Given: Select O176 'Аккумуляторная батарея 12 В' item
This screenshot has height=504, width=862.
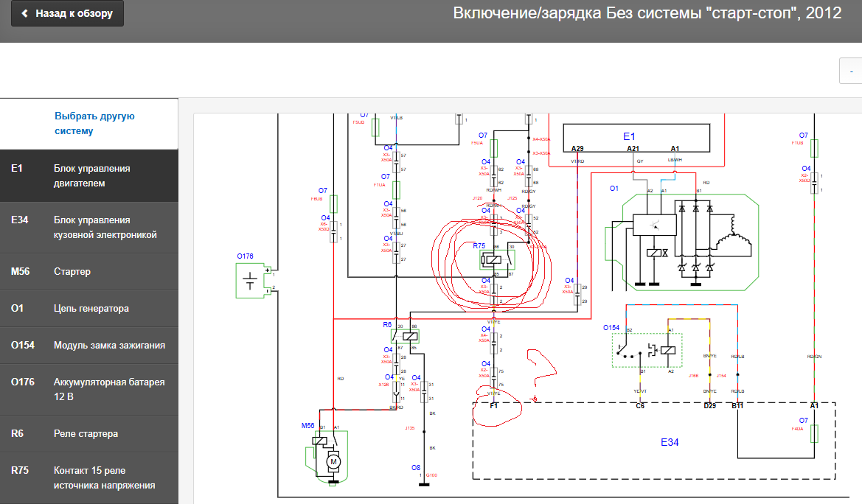Looking at the screenshot, I should click(89, 389).
